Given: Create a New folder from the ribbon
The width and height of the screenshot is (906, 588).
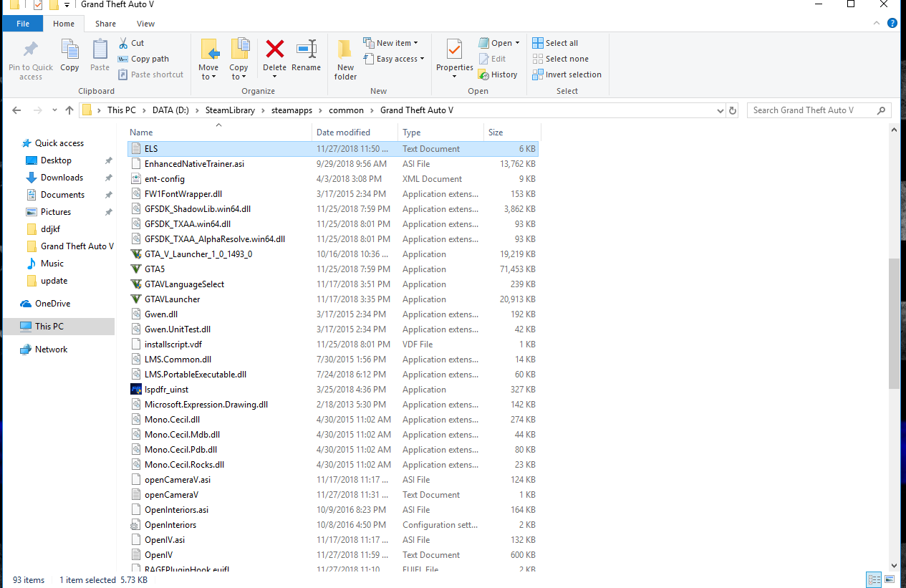Looking at the screenshot, I should 345,59.
